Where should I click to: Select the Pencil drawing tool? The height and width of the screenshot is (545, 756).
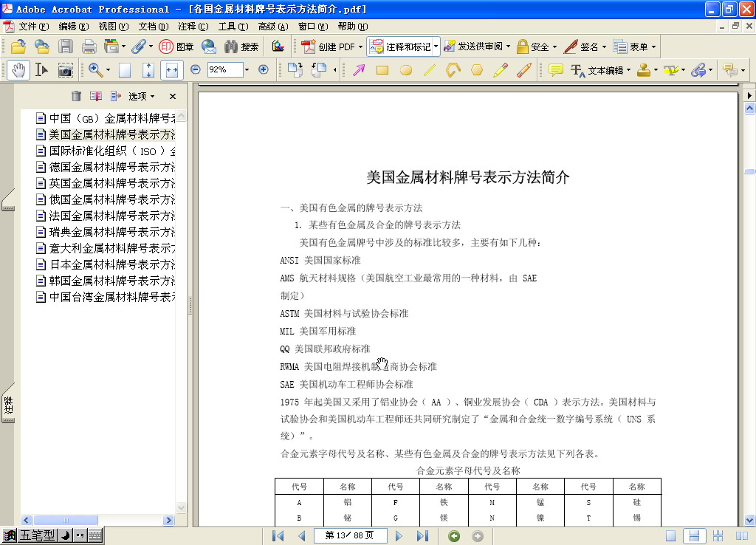(501, 70)
